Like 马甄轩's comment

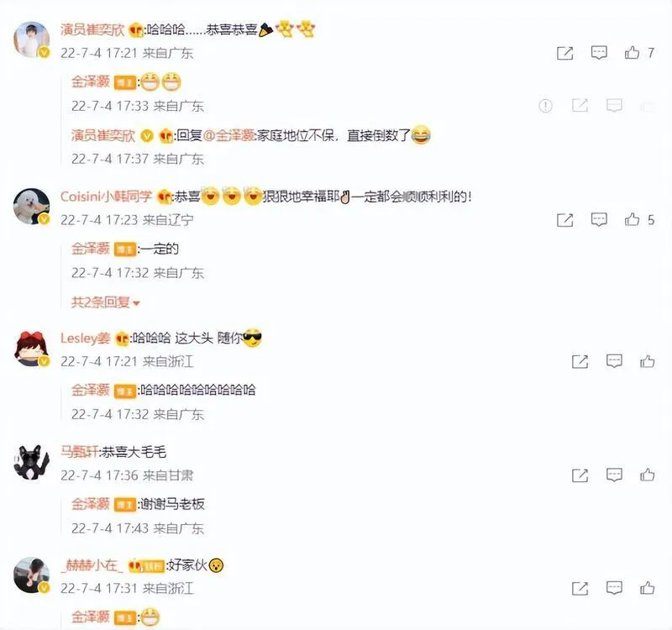pyautogui.click(x=648, y=475)
